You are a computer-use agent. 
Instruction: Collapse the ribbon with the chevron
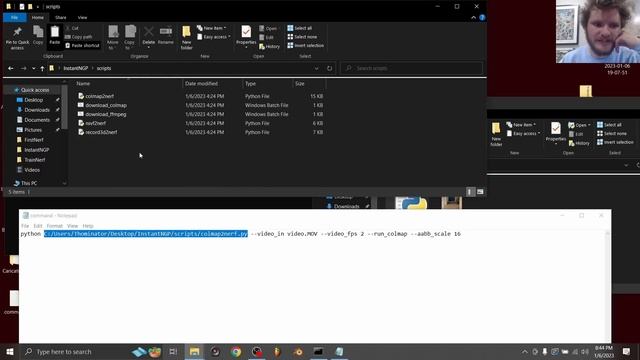point(473,18)
